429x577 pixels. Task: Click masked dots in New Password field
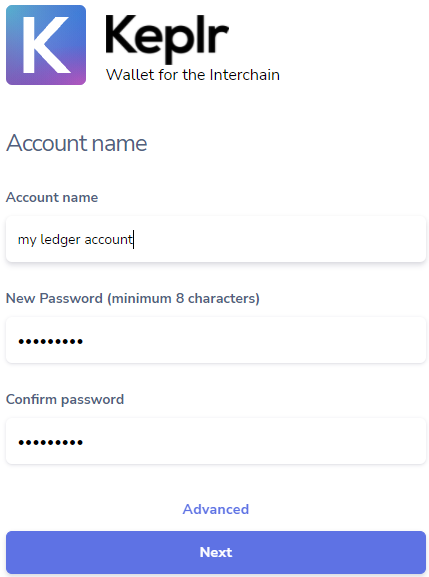[x=51, y=341]
